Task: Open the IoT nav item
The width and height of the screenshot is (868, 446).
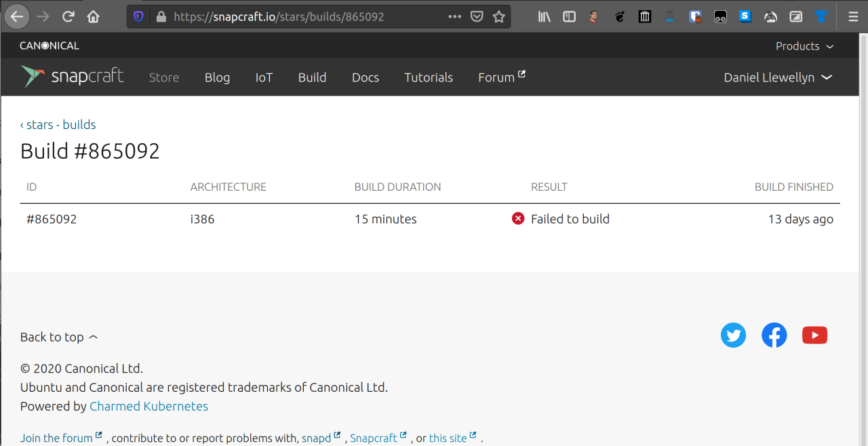Action: 264,77
